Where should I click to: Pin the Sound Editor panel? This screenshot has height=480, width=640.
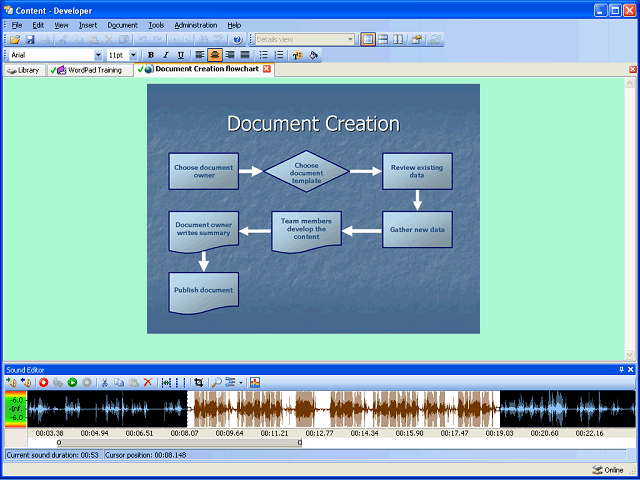[x=621, y=370]
